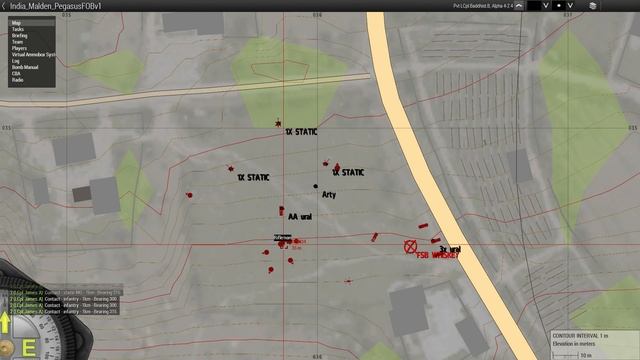The width and height of the screenshot is (640, 360).
Task: Click the FSB WHISKEY red label
Action: click(438, 255)
